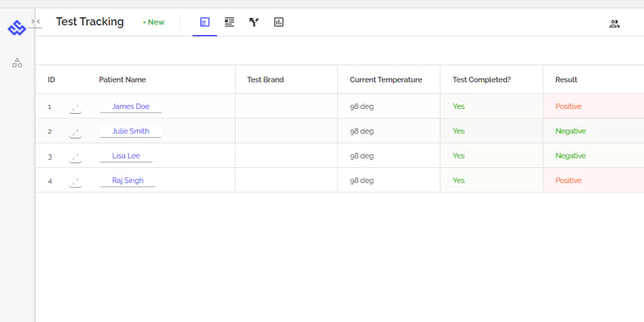Click the Result column header

click(567, 80)
